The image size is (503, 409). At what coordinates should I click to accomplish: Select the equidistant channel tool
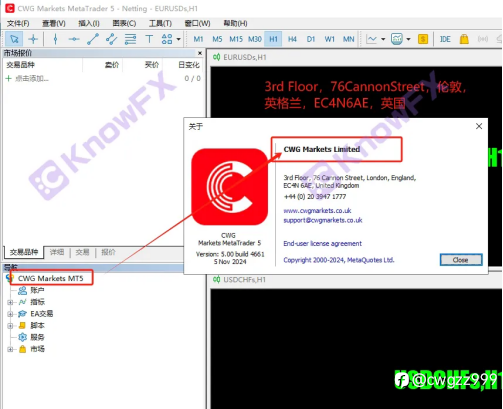pos(111,39)
